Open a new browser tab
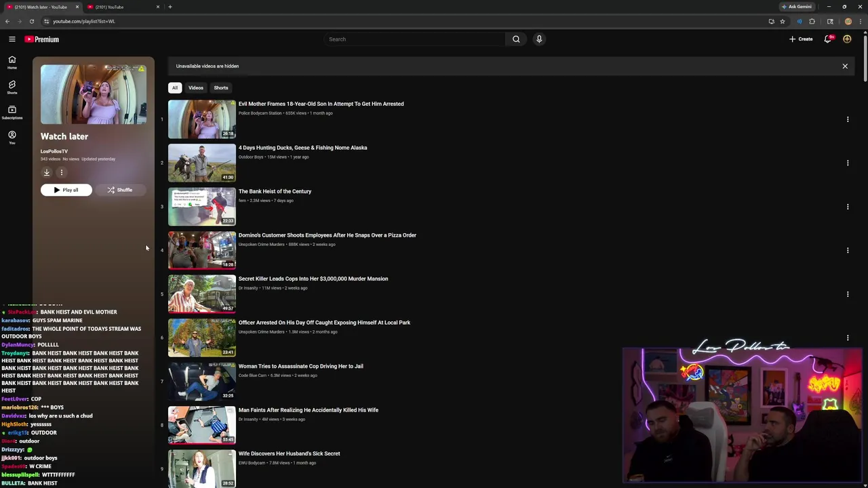868x488 pixels. pyautogui.click(x=170, y=7)
